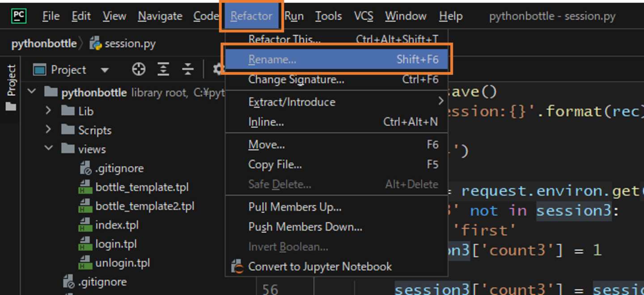Click the views folder icon
The image size is (644, 295).
68,149
